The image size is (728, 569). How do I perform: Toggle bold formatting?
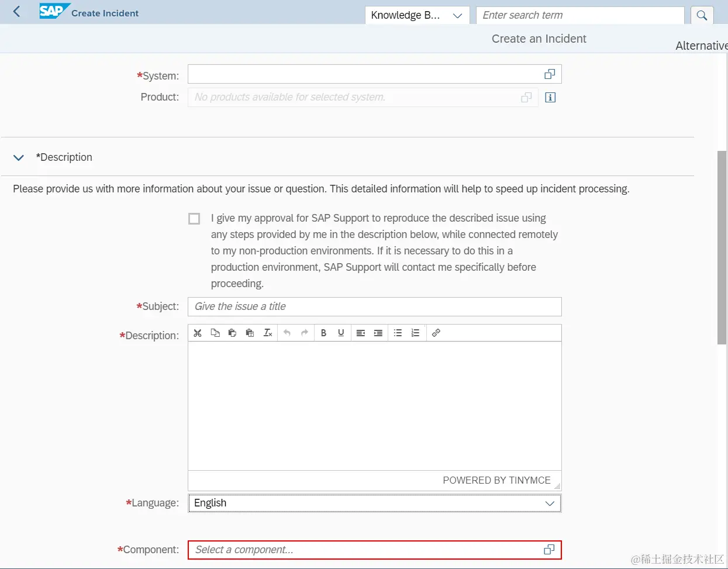(323, 333)
